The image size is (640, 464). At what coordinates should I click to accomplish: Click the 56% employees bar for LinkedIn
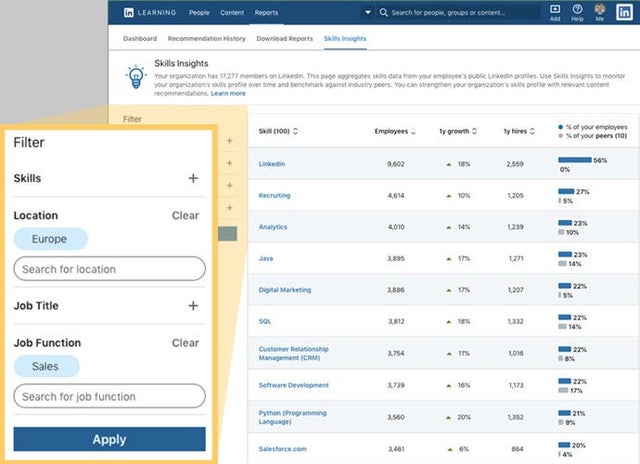[x=574, y=160]
